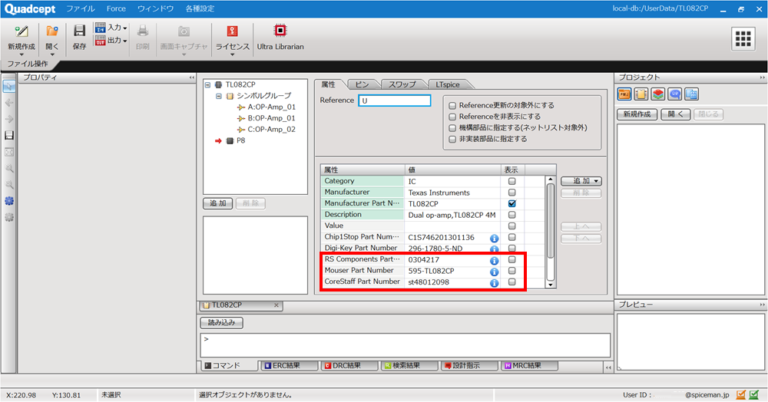The image size is (768, 402).
Task: Click the info icon beside Digi-Key Part Number
Action: pos(494,249)
